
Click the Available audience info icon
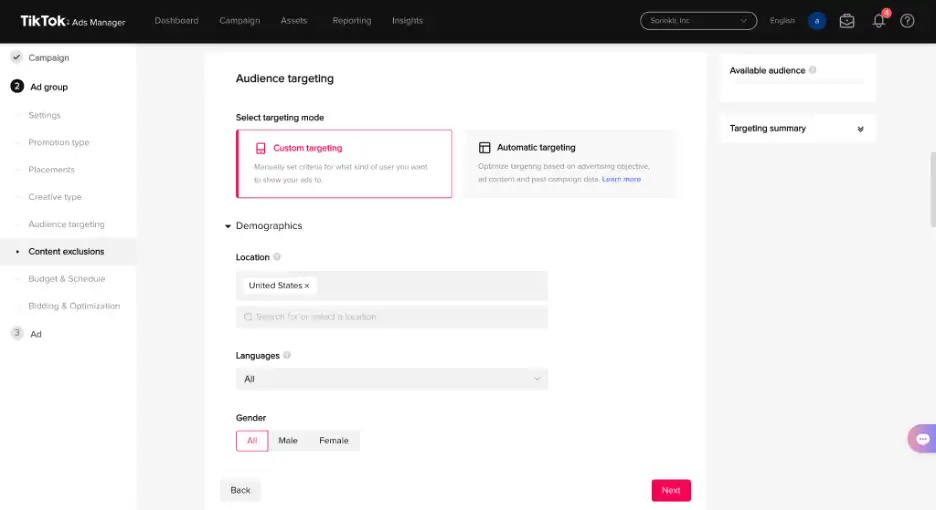(812, 70)
